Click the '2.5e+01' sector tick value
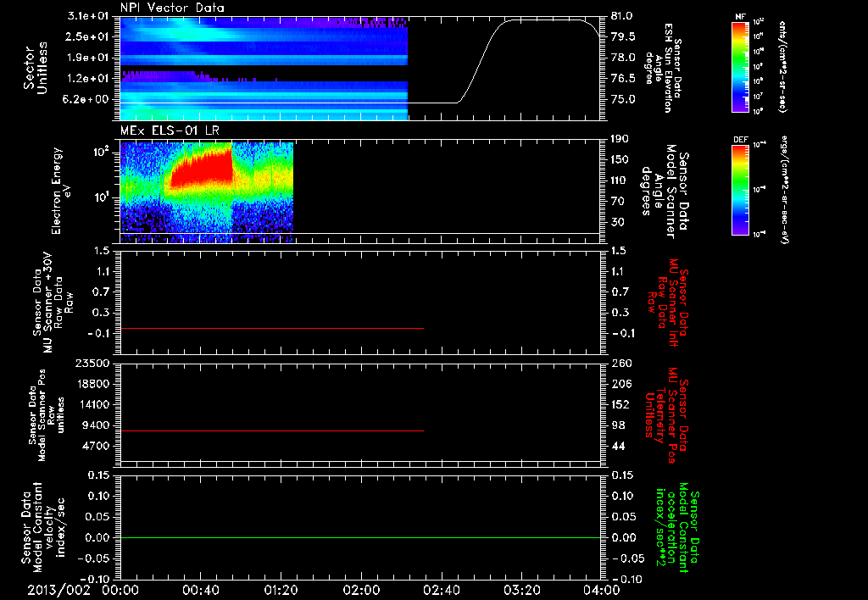 coord(88,36)
